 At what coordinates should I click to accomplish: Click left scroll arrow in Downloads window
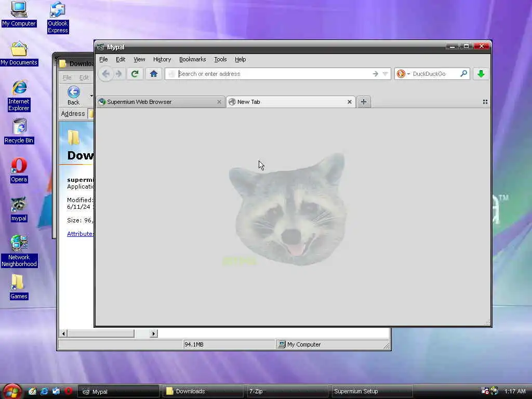(x=63, y=334)
